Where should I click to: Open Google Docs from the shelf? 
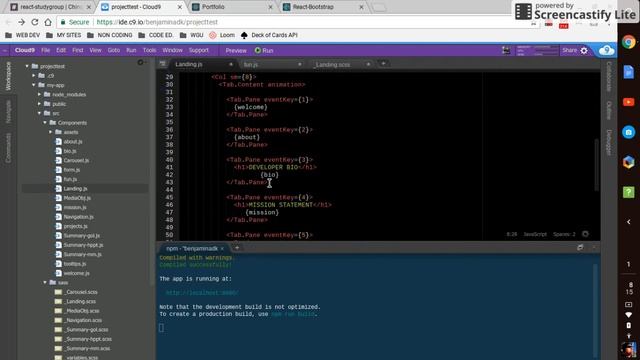point(629,72)
